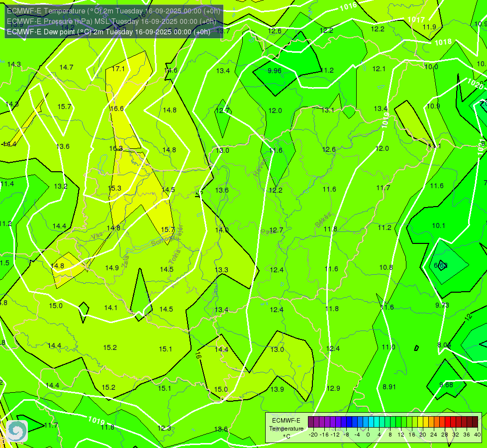This screenshot has width=487, height=448.
Task: Click the 15.3 temperature value
Action: click(114, 188)
